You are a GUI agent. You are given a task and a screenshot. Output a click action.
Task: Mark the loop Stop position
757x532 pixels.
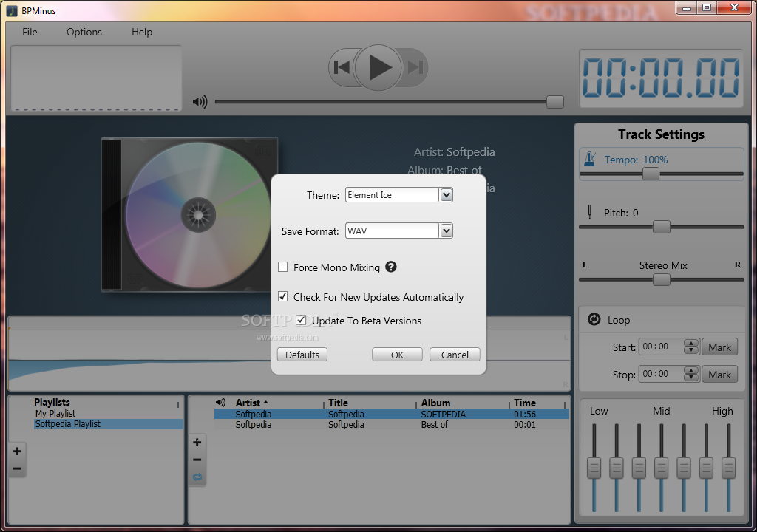(719, 375)
